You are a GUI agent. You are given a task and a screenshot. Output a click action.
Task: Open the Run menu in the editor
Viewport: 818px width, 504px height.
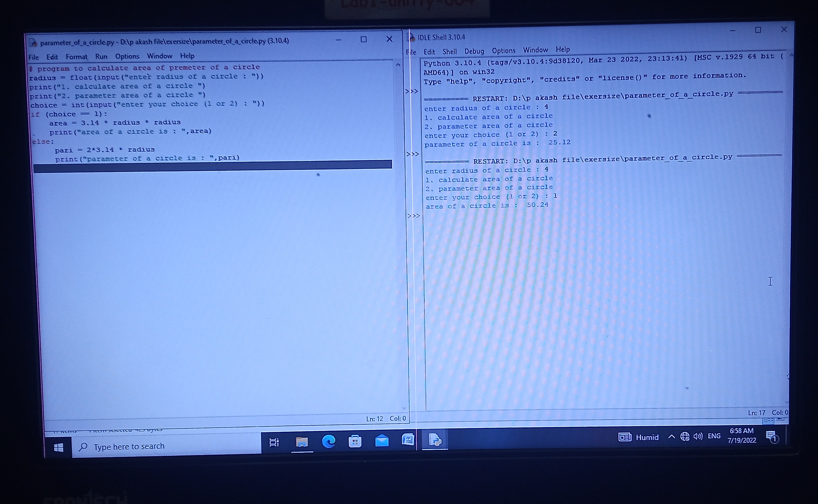tap(101, 57)
